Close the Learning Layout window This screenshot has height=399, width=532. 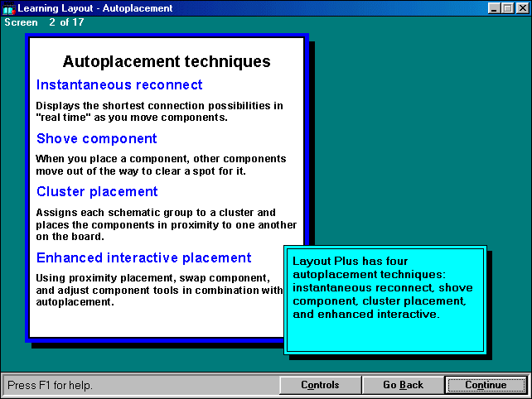[520, 8]
